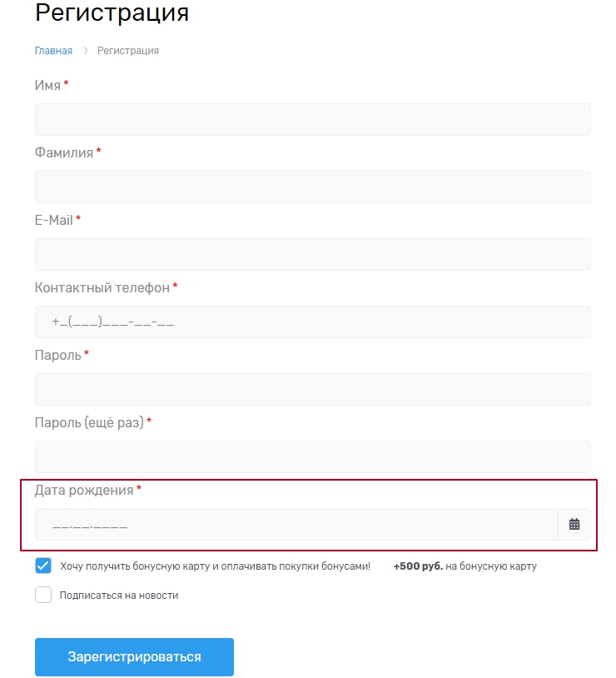The height and width of the screenshot is (678, 616).
Task: Enable the Подписаться на новости checkbox
Action: coord(42,595)
